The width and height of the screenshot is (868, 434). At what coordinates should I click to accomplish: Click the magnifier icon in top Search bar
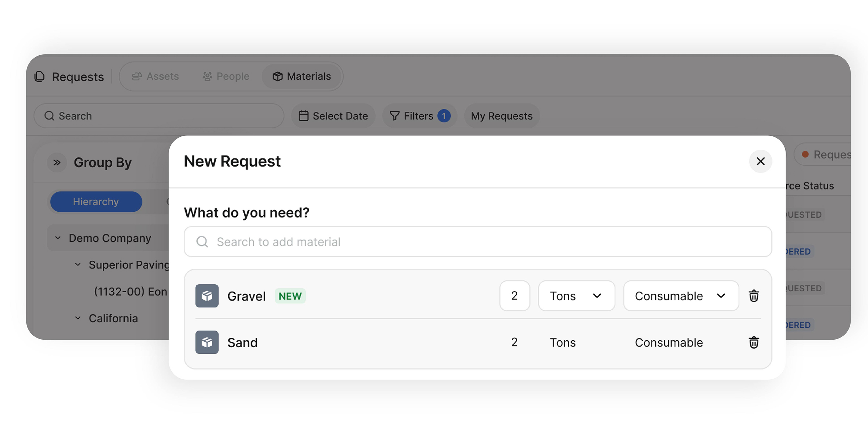[49, 116]
